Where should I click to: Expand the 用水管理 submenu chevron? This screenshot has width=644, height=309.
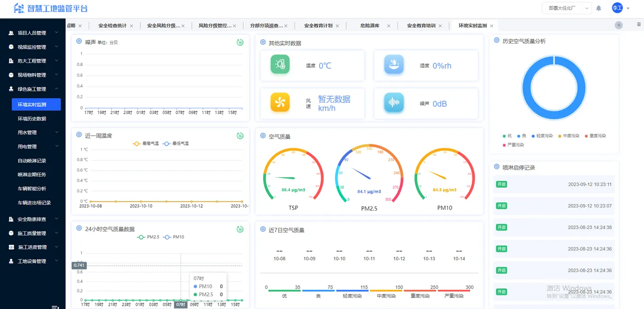(x=56, y=132)
